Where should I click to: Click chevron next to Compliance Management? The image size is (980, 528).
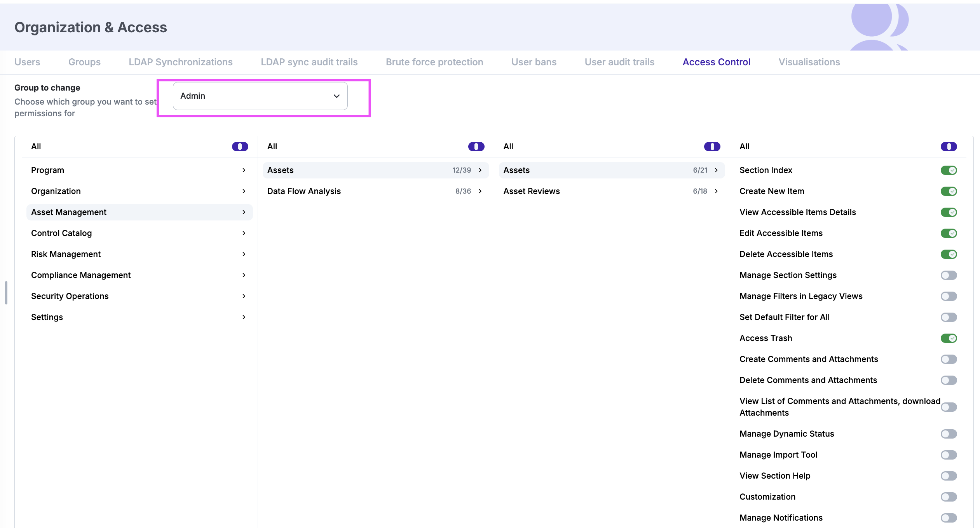(244, 275)
